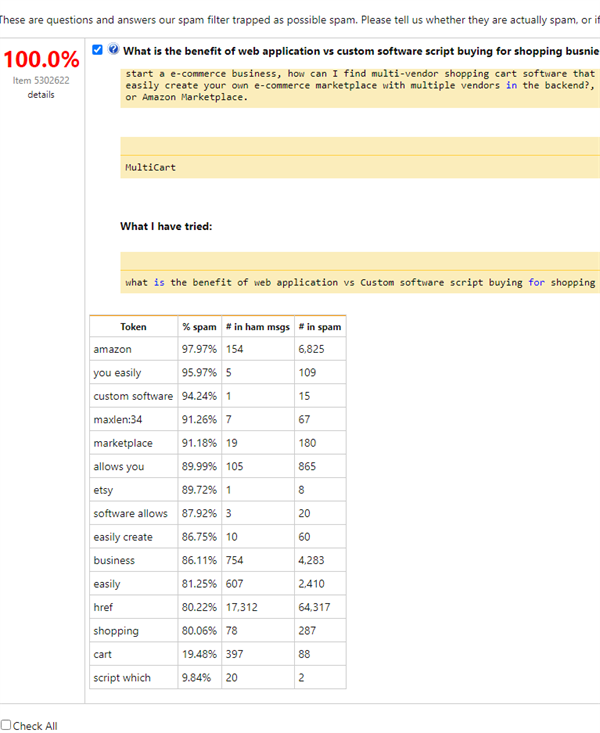Click the # in ham msgs column header
600x733 pixels.
[258, 327]
